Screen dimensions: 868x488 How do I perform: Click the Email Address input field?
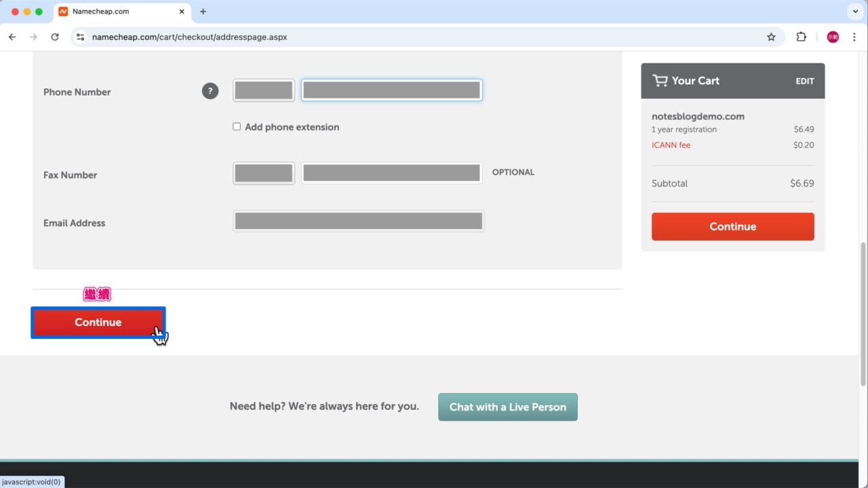point(358,221)
